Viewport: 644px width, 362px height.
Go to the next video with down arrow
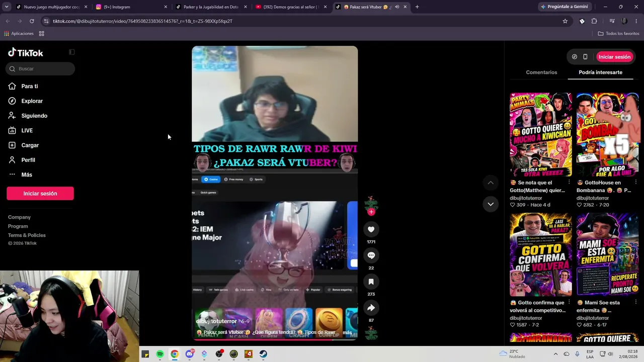[491, 204]
